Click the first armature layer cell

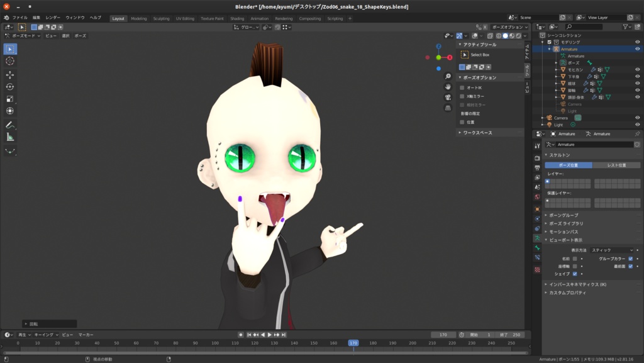(x=548, y=182)
